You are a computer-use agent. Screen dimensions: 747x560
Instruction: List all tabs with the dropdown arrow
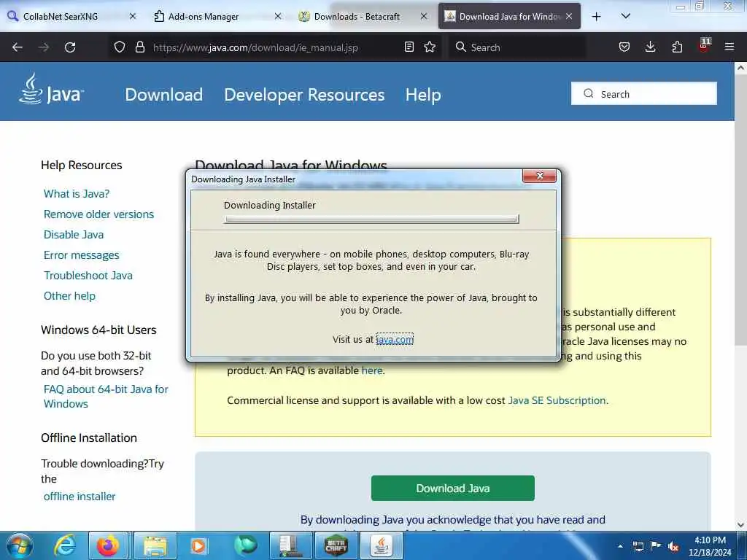pos(626,16)
